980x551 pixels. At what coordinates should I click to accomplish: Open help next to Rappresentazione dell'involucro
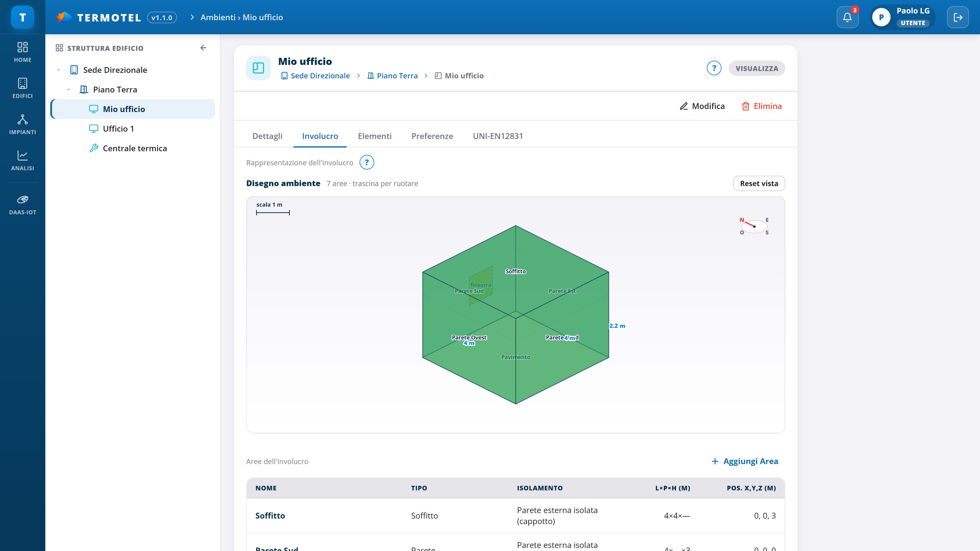pos(366,162)
